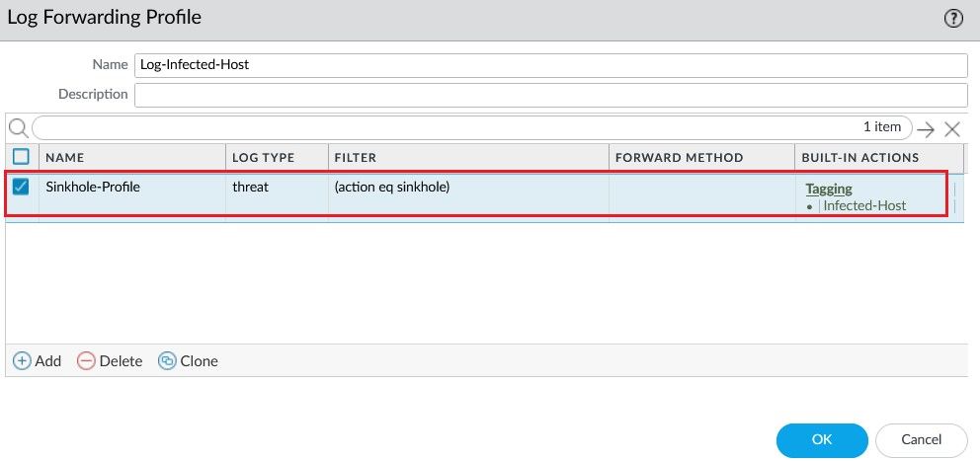Click the Add plus icon
Image resolution: width=980 pixels, height=461 pixels.
(22, 361)
